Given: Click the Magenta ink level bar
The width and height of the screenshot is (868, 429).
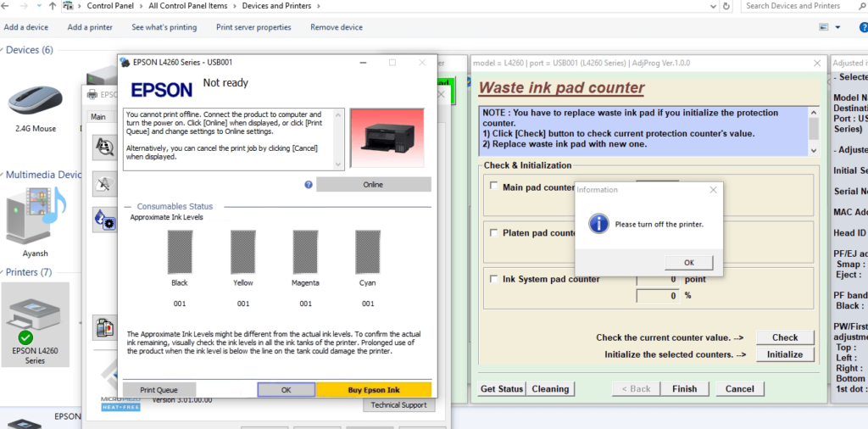Looking at the screenshot, I should [305, 253].
